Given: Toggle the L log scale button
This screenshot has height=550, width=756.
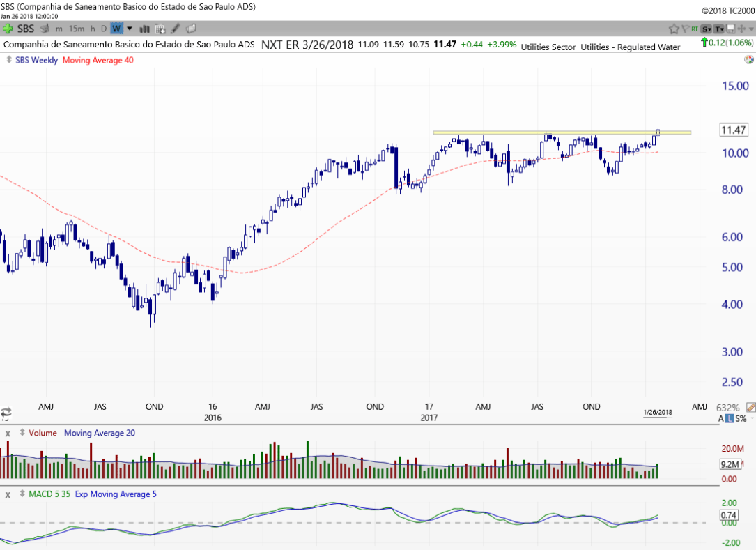Looking at the screenshot, I should pyautogui.click(x=729, y=419).
